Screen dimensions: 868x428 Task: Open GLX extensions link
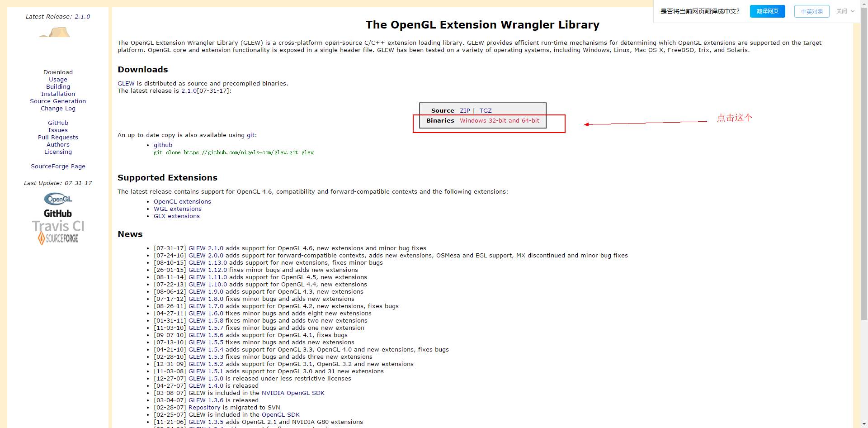[x=177, y=216]
